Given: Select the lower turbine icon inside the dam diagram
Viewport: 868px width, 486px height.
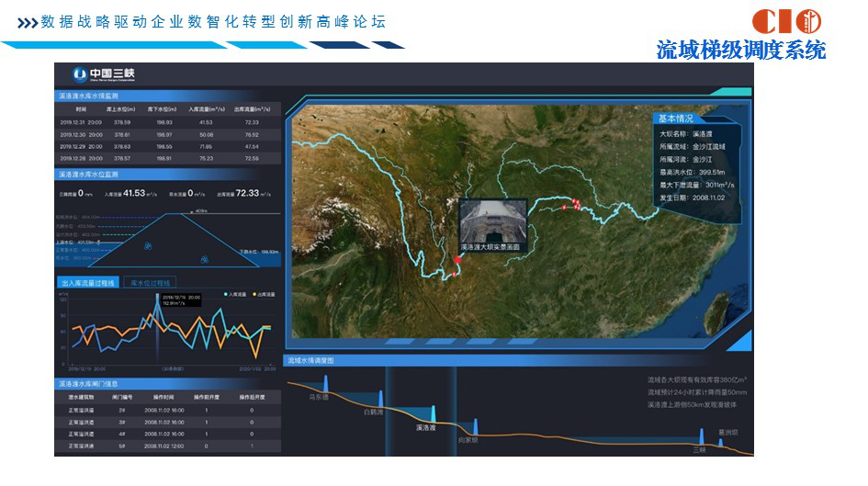Looking at the screenshot, I should click(x=204, y=258).
